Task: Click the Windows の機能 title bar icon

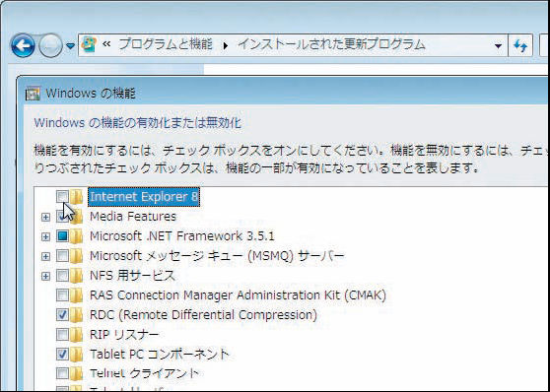Action: 33,94
